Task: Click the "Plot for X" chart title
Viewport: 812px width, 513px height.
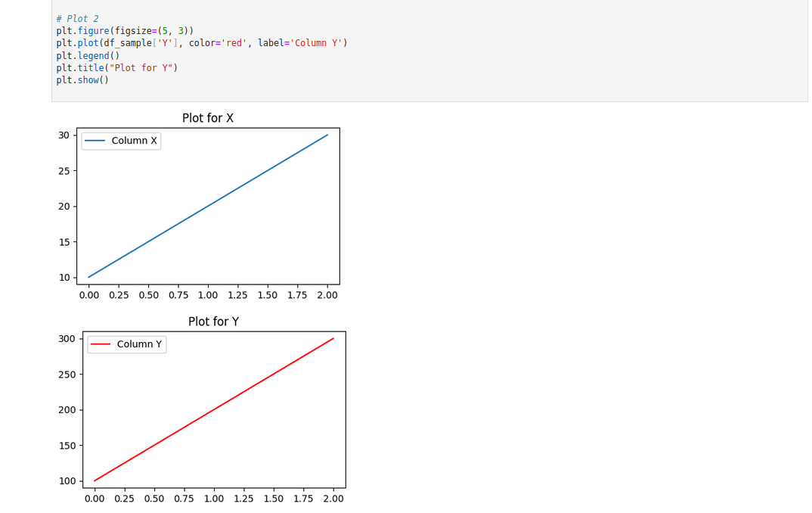Action: point(208,118)
